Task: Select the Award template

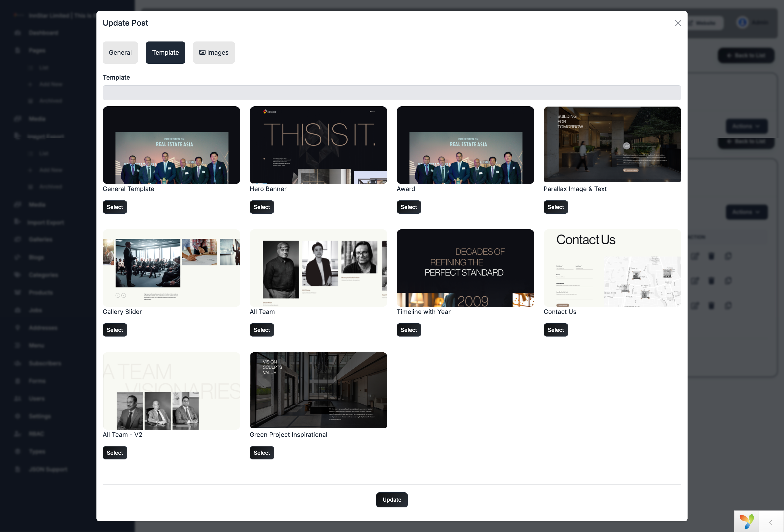Action: tap(409, 207)
